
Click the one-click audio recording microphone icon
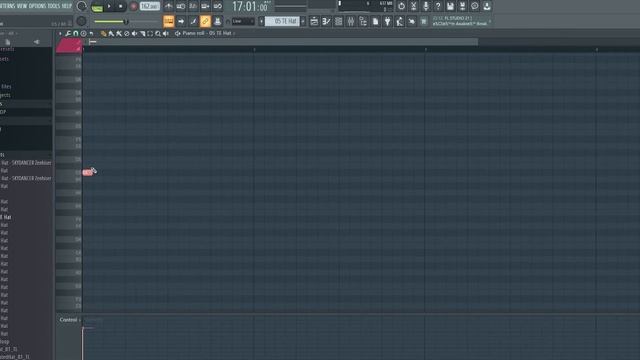(x=426, y=6)
